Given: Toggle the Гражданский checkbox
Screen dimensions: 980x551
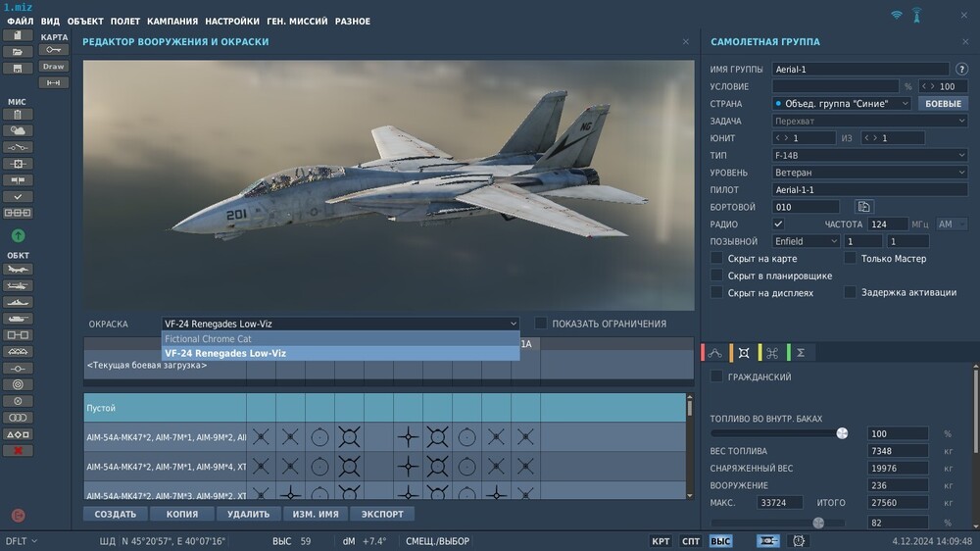Looking at the screenshot, I should (x=717, y=376).
